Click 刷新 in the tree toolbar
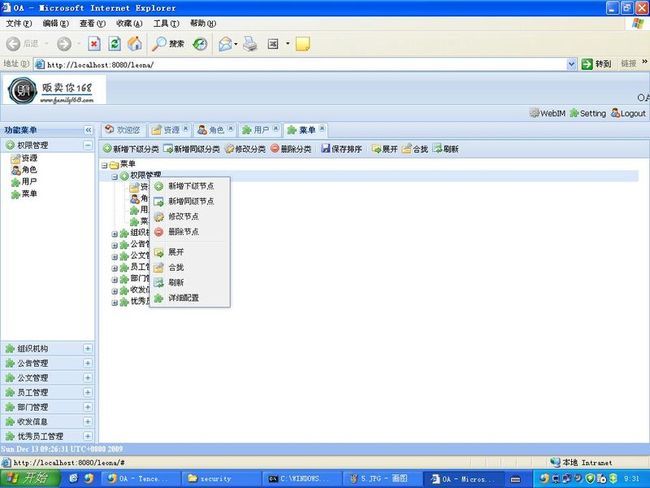 tap(446, 149)
